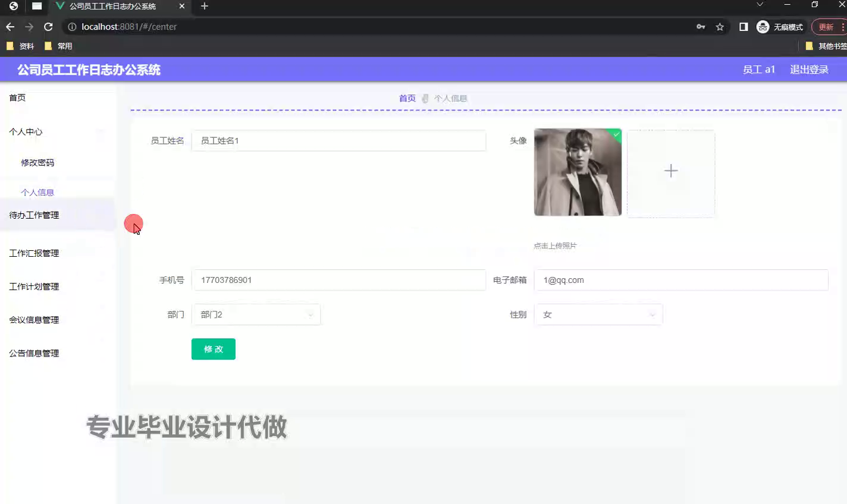Click the 电子邮箱 input field
This screenshot has height=504, width=847.
681,280
